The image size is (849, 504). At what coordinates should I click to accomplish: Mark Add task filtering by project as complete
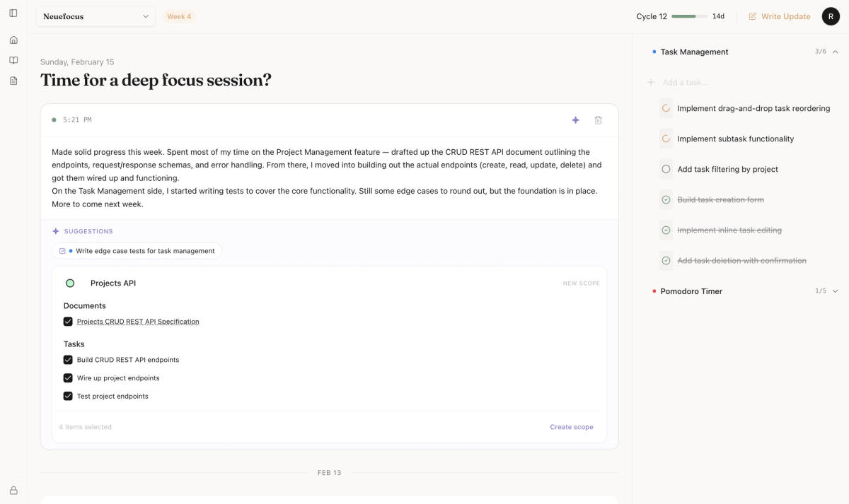click(x=665, y=169)
